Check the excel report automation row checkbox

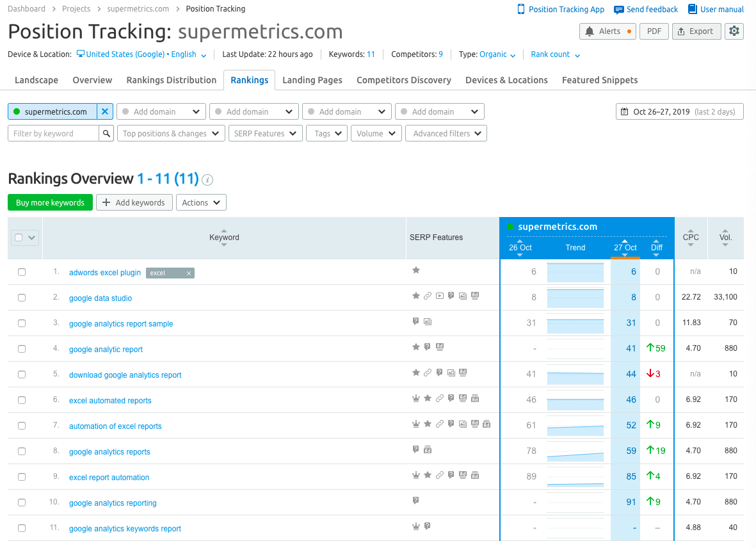[x=22, y=477]
